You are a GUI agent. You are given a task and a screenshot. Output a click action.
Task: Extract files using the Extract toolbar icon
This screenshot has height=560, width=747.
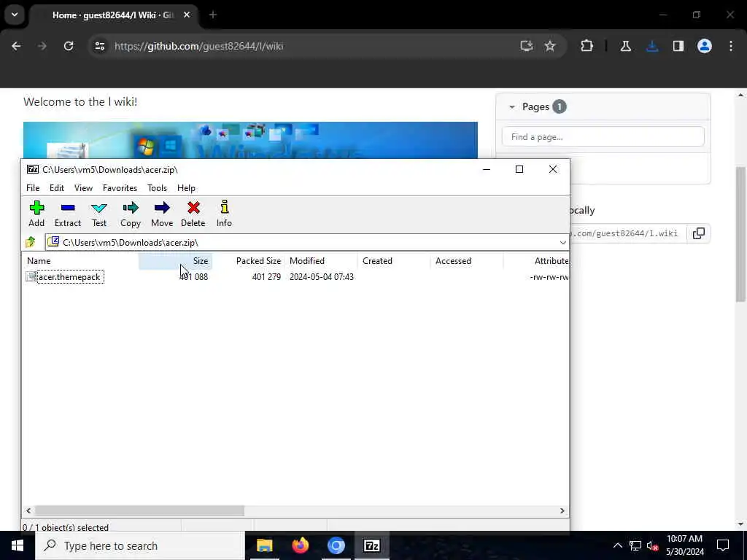point(68,214)
